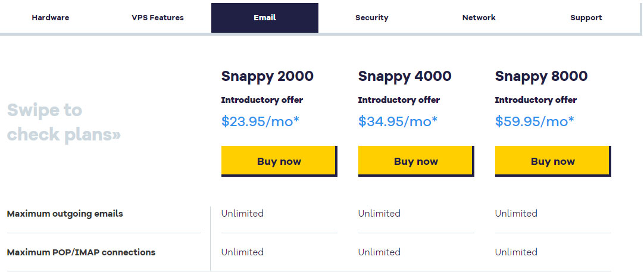This screenshot has height=272, width=644.
Task: Click Introductory offer under Snappy 2000
Action: point(262,100)
